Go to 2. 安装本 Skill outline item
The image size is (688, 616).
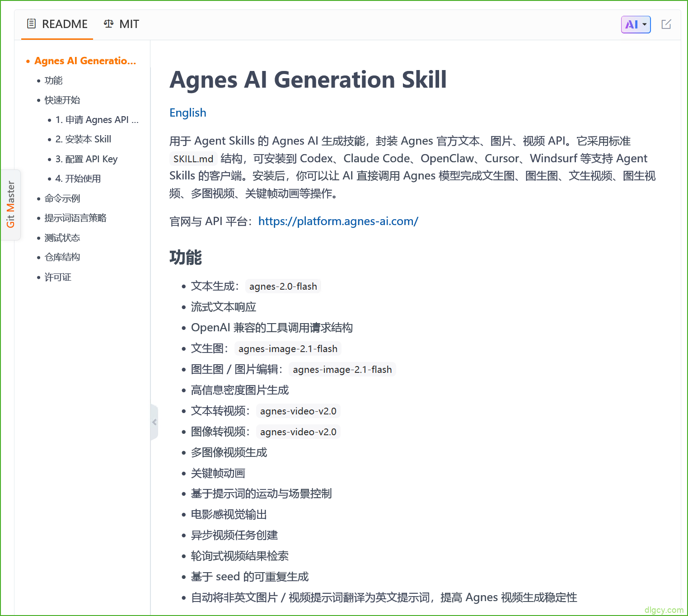point(83,139)
